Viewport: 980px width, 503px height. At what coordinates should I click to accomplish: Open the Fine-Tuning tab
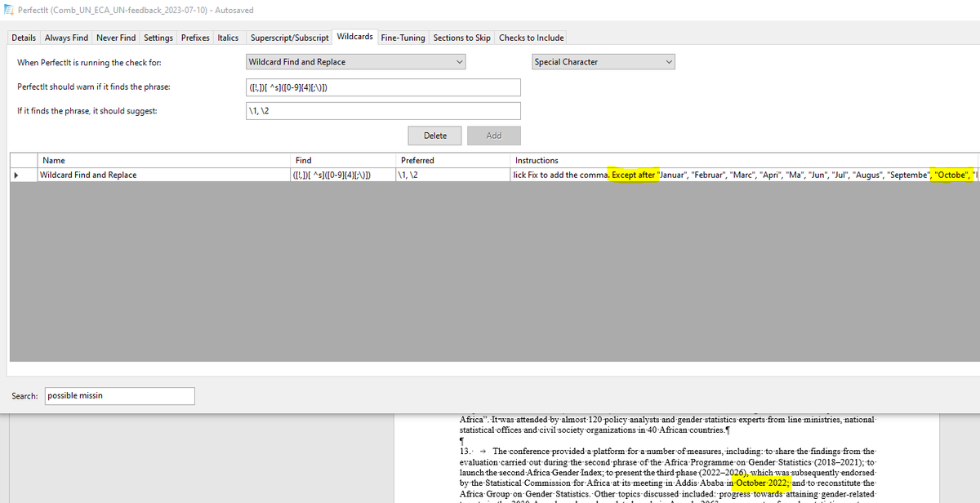pyautogui.click(x=403, y=38)
